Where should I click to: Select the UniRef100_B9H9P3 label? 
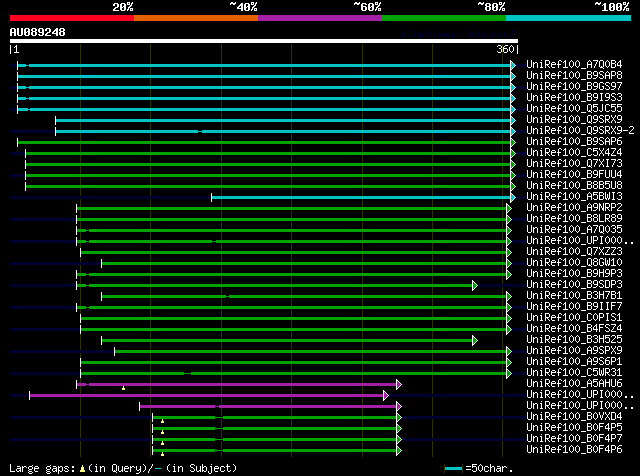point(574,274)
